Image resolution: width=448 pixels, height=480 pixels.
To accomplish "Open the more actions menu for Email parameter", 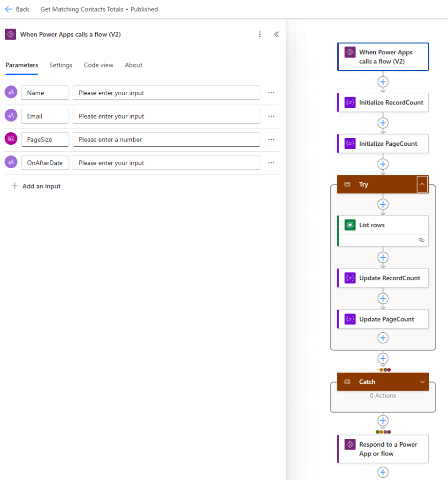I will pyautogui.click(x=271, y=116).
